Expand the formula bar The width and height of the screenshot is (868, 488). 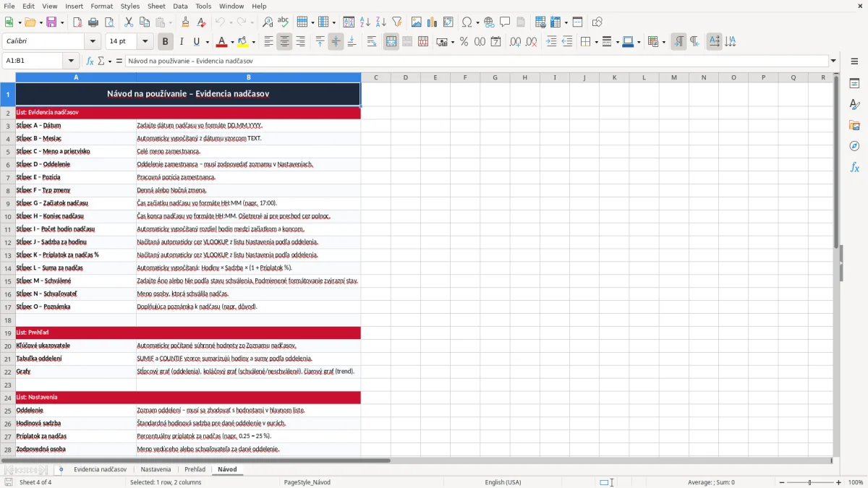pos(833,61)
